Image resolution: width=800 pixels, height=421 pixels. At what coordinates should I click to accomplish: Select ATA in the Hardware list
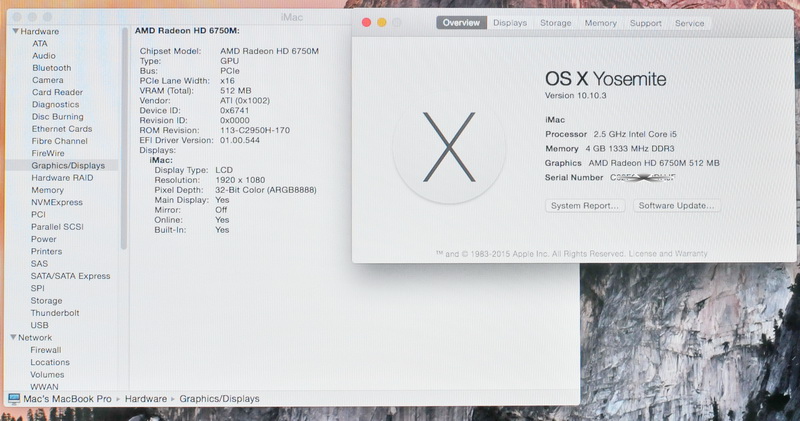(40, 43)
